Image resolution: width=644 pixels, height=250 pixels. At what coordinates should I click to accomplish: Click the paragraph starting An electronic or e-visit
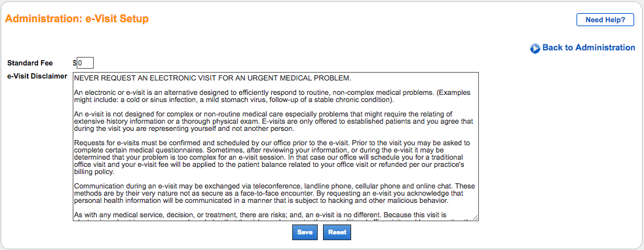click(273, 96)
